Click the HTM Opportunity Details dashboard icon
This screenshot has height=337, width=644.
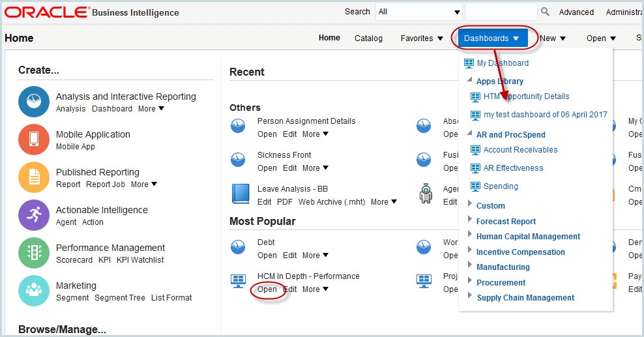tap(475, 97)
